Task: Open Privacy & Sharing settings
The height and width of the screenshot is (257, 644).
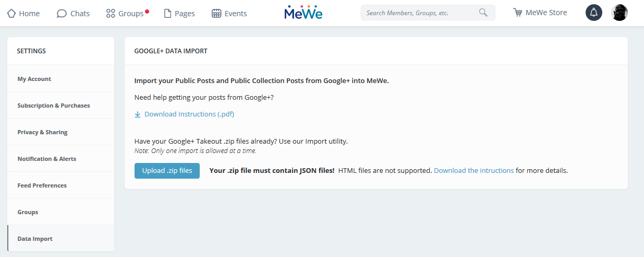Action: tap(60, 132)
